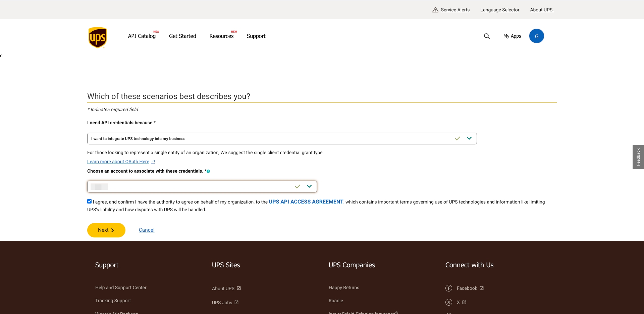Click the Facebook circle icon in footer
Image resolution: width=644 pixels, height=314 pixels.
[x=449, y=288]
